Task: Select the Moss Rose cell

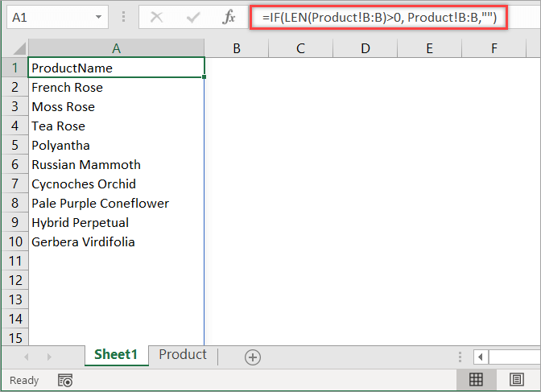Action: pos(116,106)
